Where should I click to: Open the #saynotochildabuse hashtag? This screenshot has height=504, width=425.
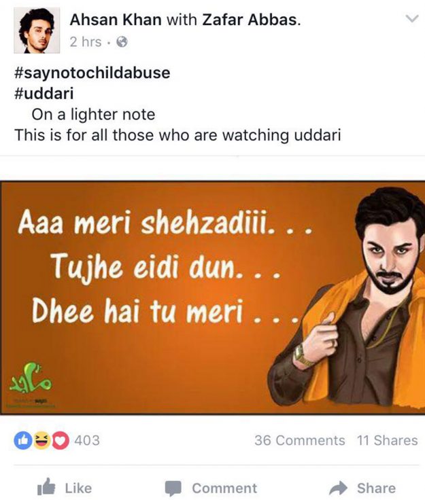(x=92, y=72)
